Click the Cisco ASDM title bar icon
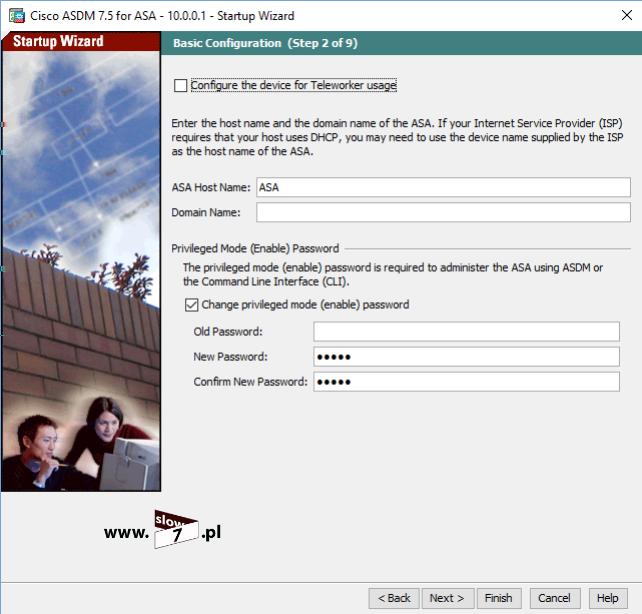The image size is (642, 614). click(17, 16)
